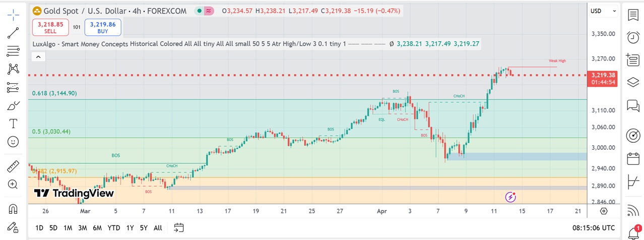Collapse the indicator legend chevron
644x240 pixels.
[38, 57]
